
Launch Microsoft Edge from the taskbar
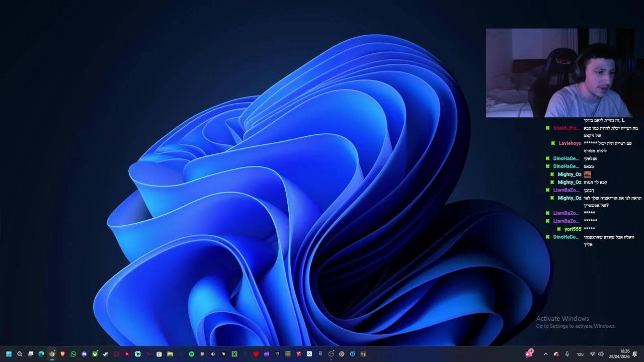pyautogui.click(x=41, y=354)
